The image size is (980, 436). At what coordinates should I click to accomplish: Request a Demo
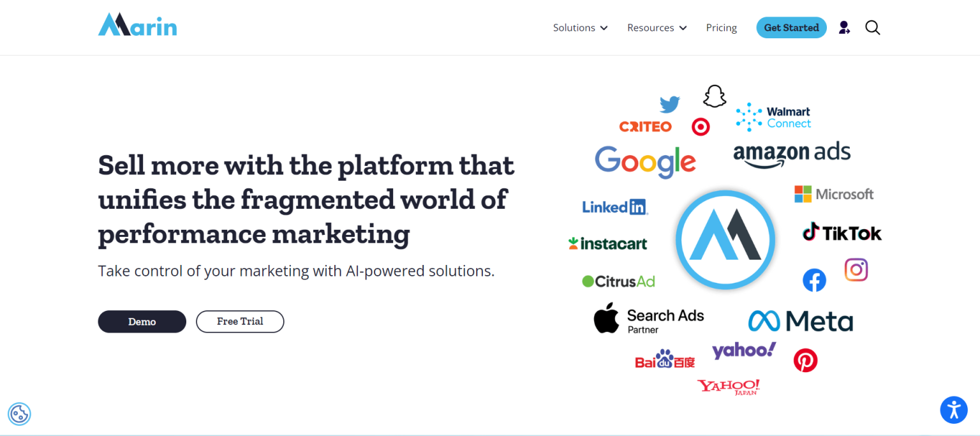pyautogui.click(x=142, y=321)
